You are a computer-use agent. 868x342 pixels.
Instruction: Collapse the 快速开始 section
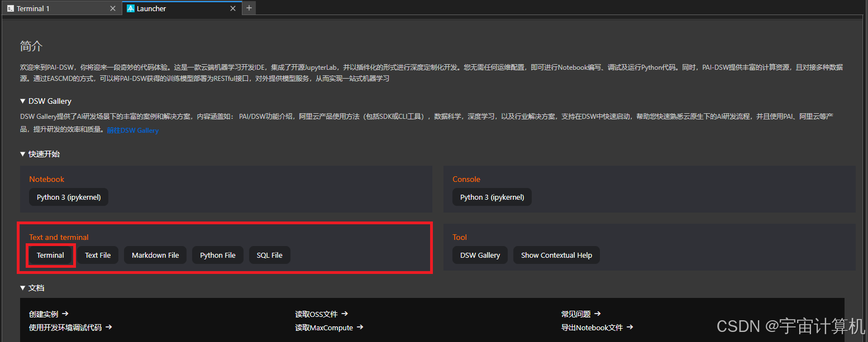[22, 153]
